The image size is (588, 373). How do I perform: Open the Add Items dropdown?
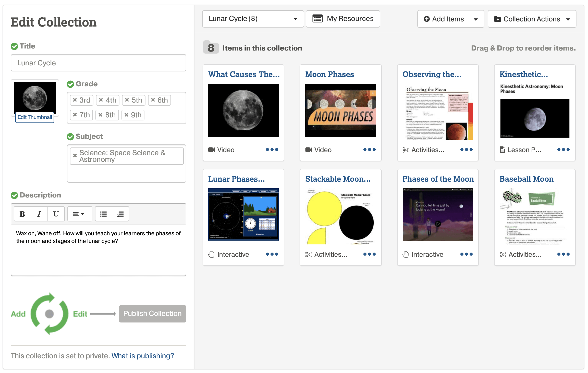click(x=450, y=19)
